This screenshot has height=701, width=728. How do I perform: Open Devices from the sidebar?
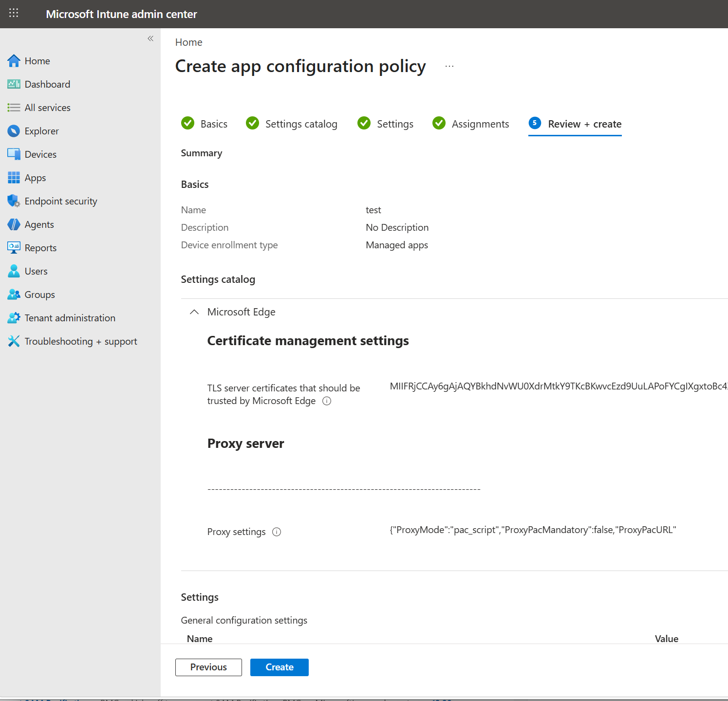click(x=40, y=154)
